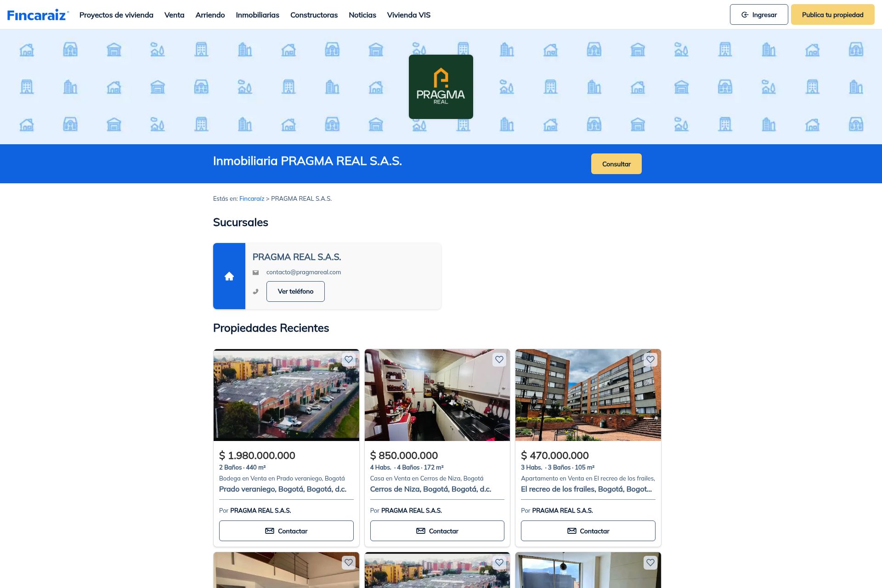Click PRAGMA REAL S.A.S. under casa listing
Viewport: 882px width, 588px height.
pyautogui.click(x=412, y=510)
